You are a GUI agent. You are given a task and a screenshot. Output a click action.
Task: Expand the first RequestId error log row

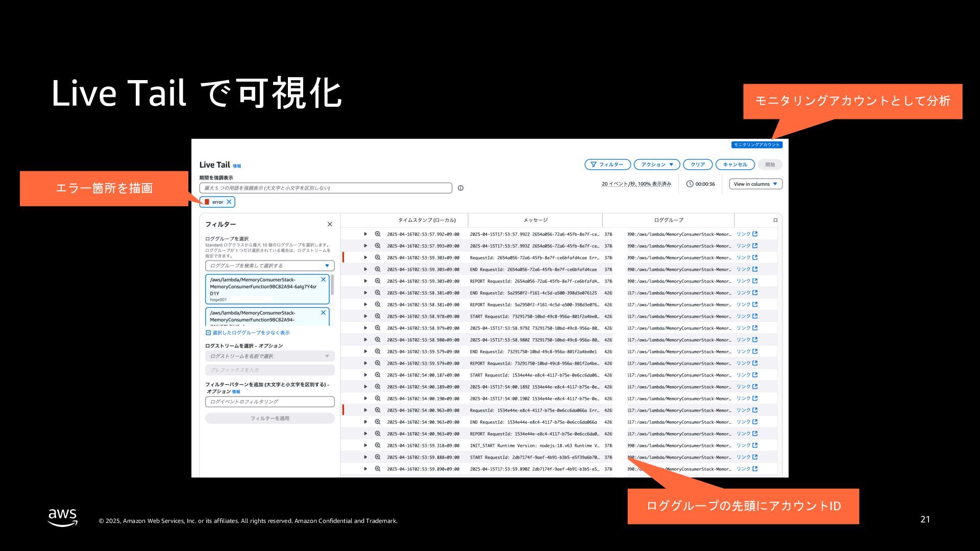[365, 258]
